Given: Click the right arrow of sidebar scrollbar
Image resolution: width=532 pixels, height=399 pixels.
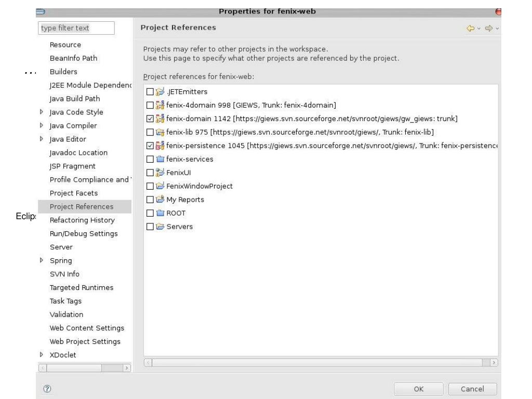Looking at the screenshot, I should [127, 368].
